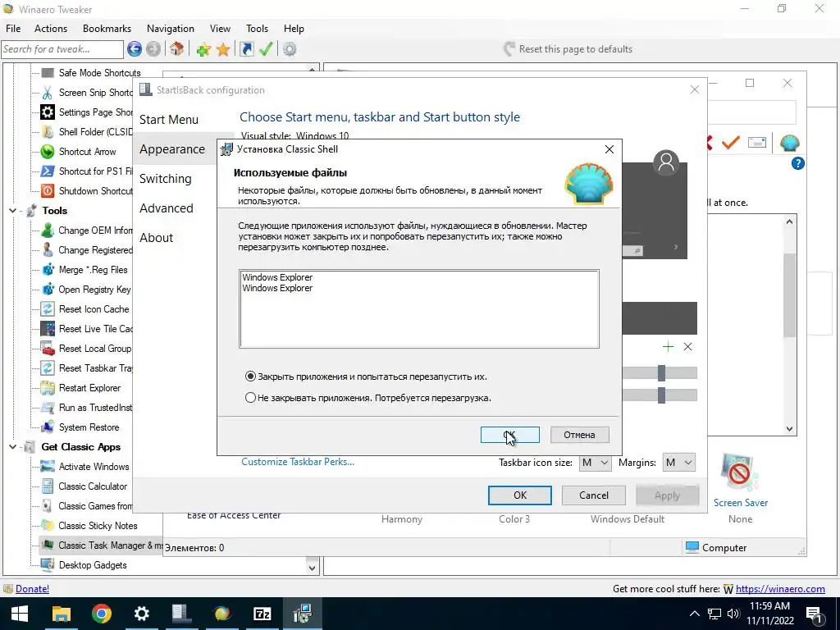The image size is (840, 630).
Task: Open File menu in Winaero Tweaker
Action: pyautogui.click(x=13, y=29)
